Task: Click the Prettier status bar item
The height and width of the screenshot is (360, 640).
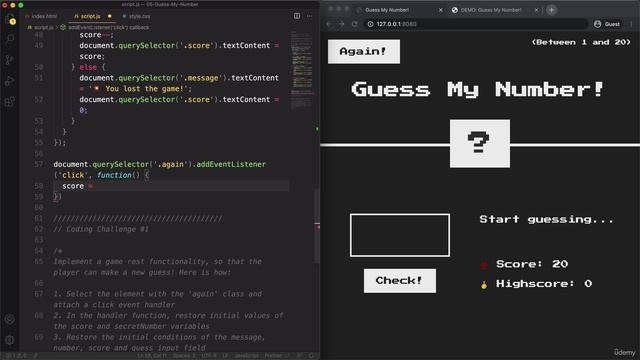Action: 276,356
